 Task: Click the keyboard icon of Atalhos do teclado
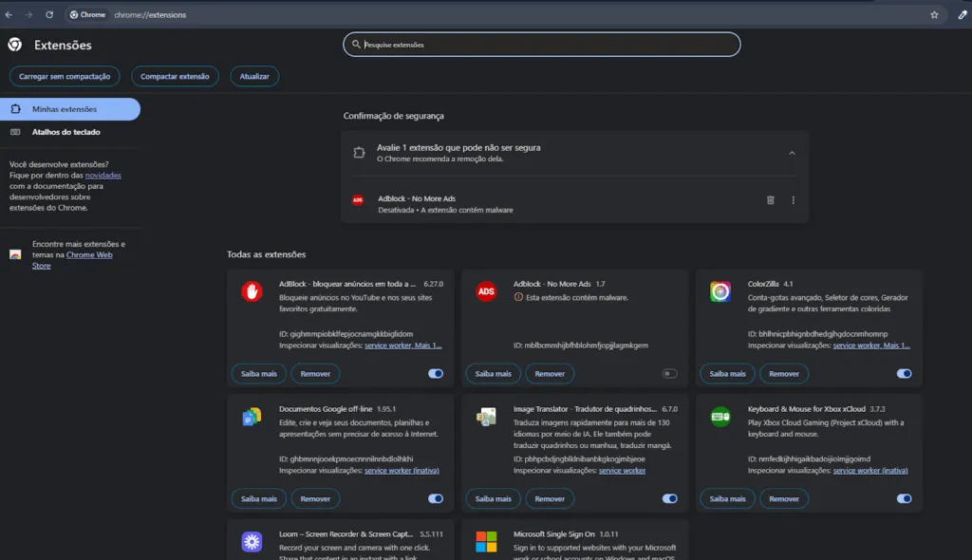[15, 132]
